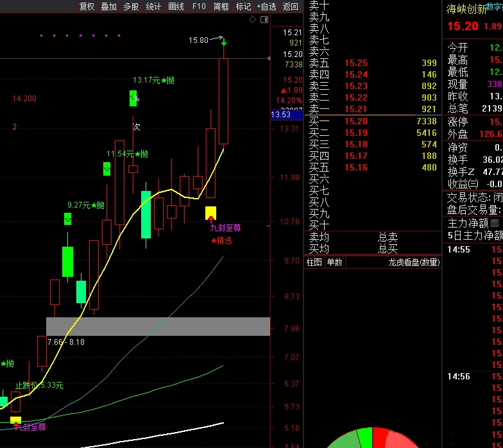This screenshot has height=448, width=503.
Task: Select the 单数 tab
Action: click(x=335, y=262)
